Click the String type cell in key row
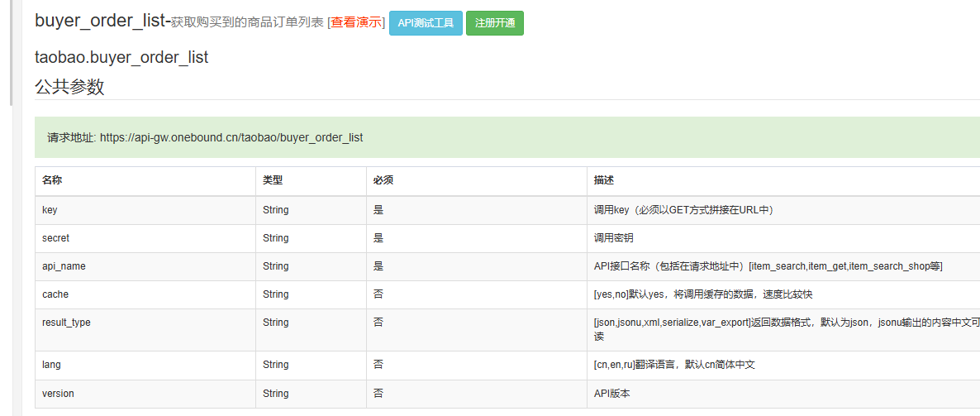 tap(311, 210)
